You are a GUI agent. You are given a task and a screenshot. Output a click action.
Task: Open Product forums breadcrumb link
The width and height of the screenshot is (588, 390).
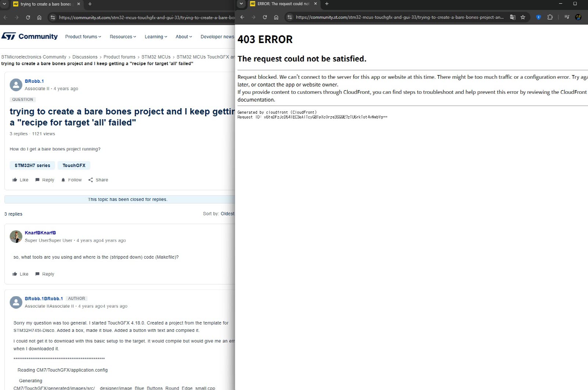point(119,57)
